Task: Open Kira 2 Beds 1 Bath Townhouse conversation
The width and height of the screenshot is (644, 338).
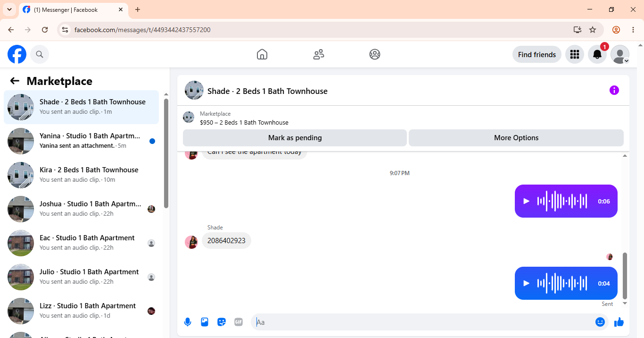Action: 82,175
